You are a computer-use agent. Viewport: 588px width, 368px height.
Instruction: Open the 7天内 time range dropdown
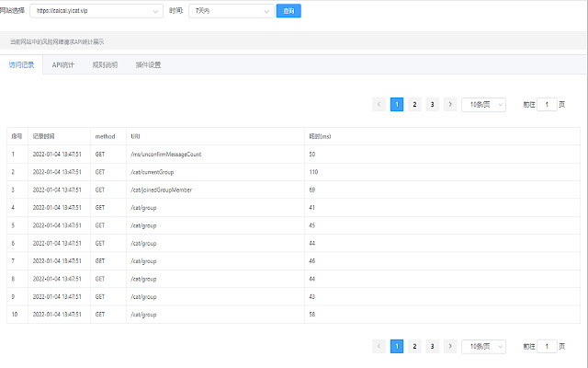click(231, 11)
